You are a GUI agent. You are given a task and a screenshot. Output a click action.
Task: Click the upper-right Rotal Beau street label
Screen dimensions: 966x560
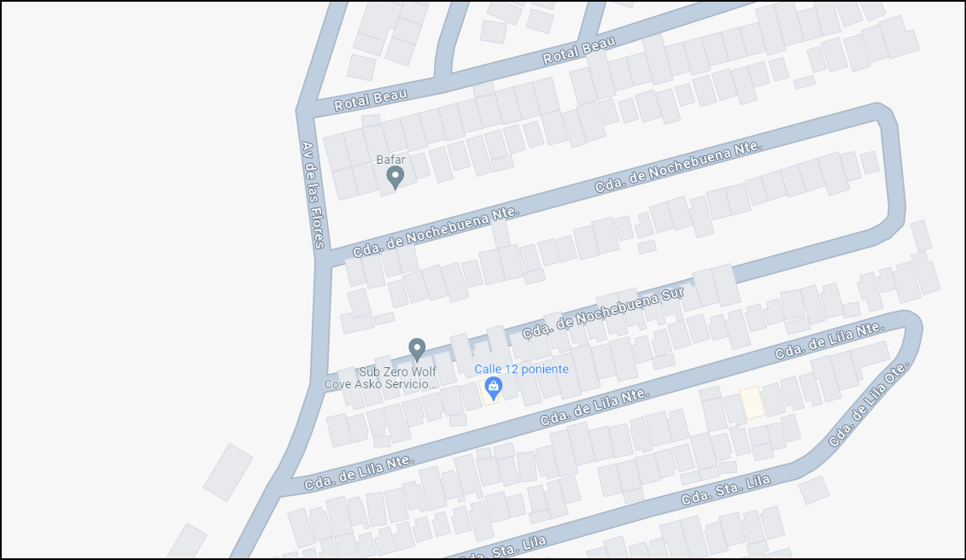[579, 50]
